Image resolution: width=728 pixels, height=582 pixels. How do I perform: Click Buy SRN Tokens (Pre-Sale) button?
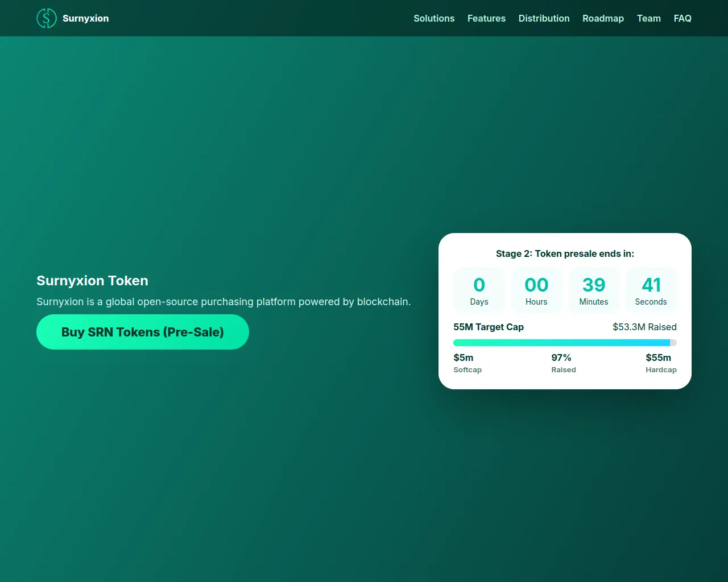pos(143,332)
